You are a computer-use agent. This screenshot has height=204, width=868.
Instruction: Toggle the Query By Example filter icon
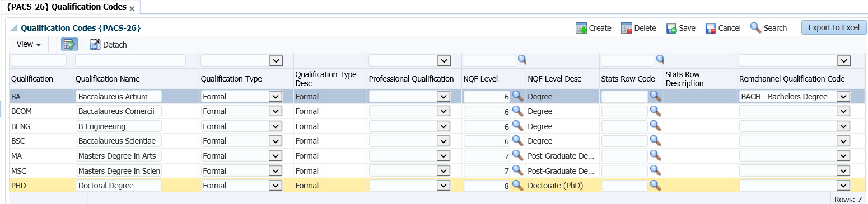pyautogui.click(x=69, y=44)
